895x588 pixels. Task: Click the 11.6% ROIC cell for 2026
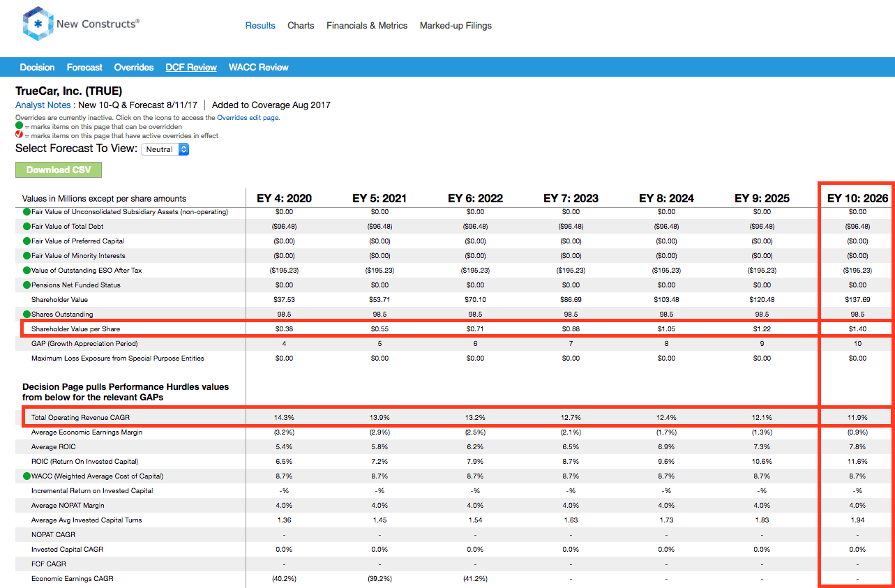(857, 462)
